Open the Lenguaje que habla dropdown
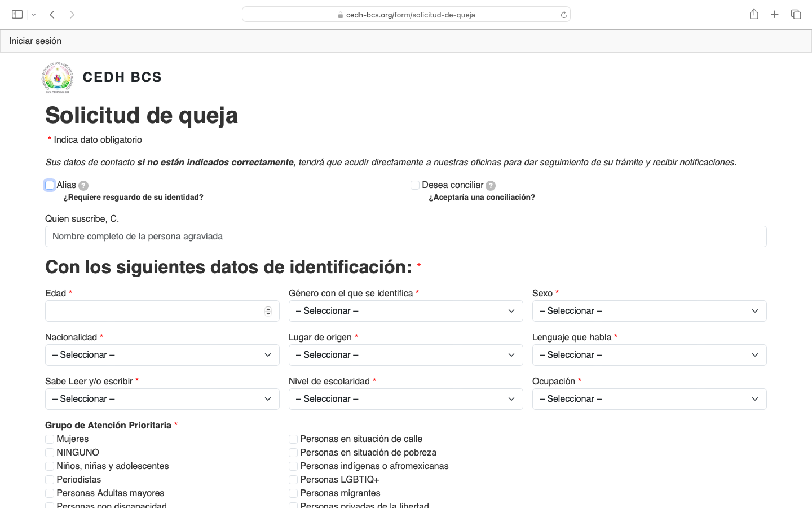The width and height of the screenshot is (812, 508). 650,355
